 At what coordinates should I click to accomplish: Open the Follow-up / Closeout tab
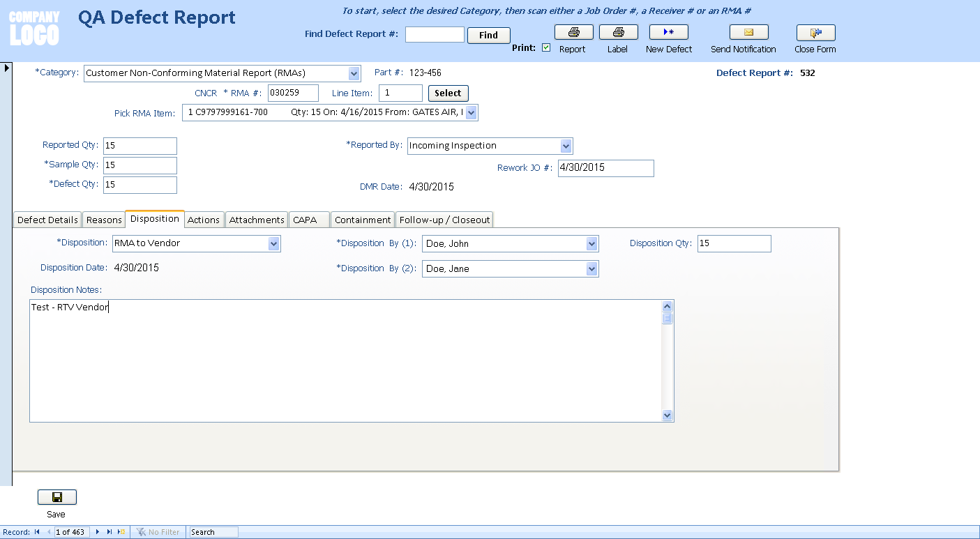445,220
